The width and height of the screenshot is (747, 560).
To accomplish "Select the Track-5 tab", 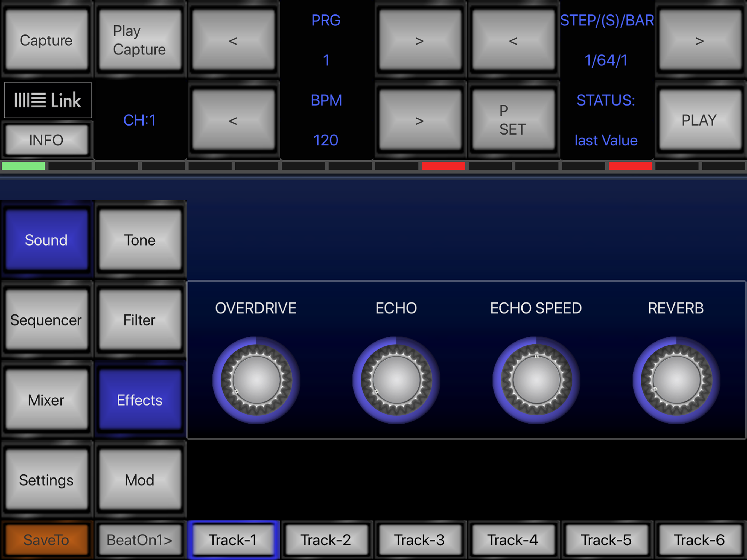I will 606,540.
